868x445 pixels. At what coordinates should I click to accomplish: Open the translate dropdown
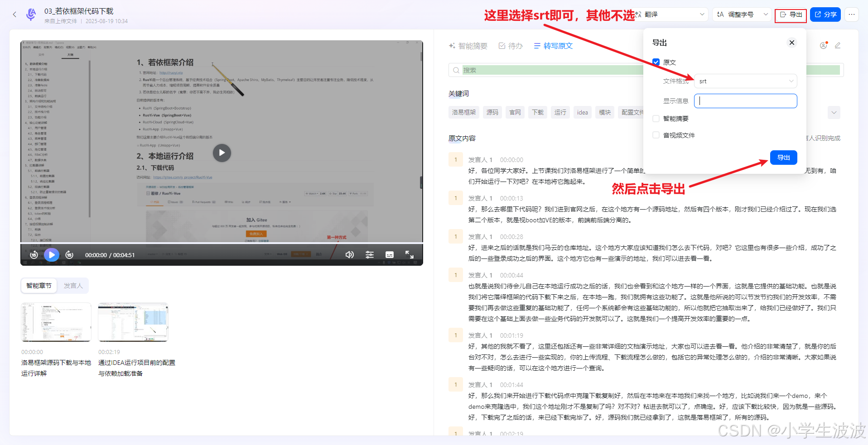(671, 14)
